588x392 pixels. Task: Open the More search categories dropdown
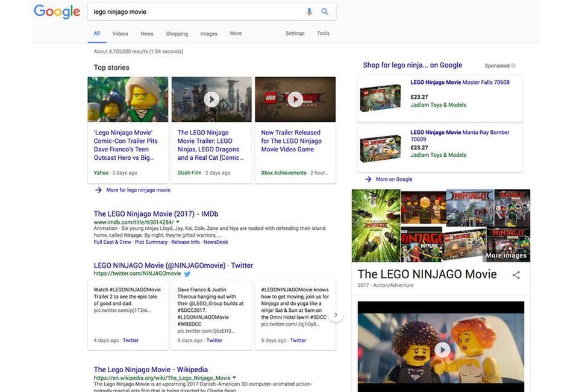[x=236, y=33]
